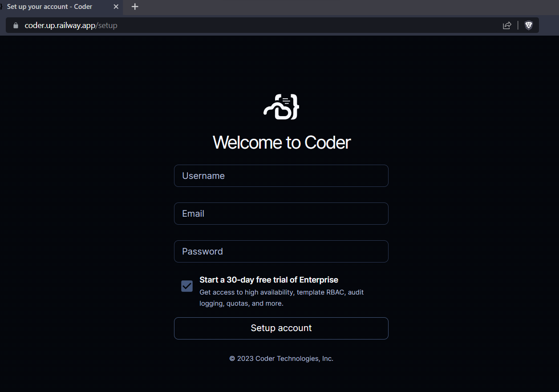Click the 'Get access to high availability' description
The width and height of the screenshot is (559, 392).
(x=282, y=298)
